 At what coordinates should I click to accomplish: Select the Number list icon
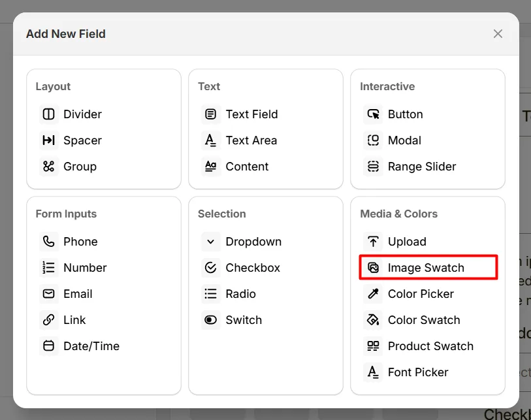click(48, 268)
